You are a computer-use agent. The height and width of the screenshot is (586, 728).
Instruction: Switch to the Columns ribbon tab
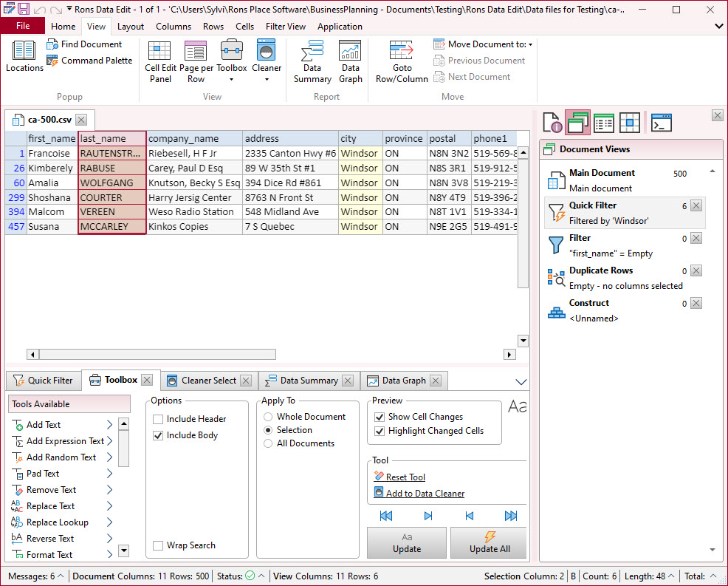pyautogui.click(x=174, y=27)
